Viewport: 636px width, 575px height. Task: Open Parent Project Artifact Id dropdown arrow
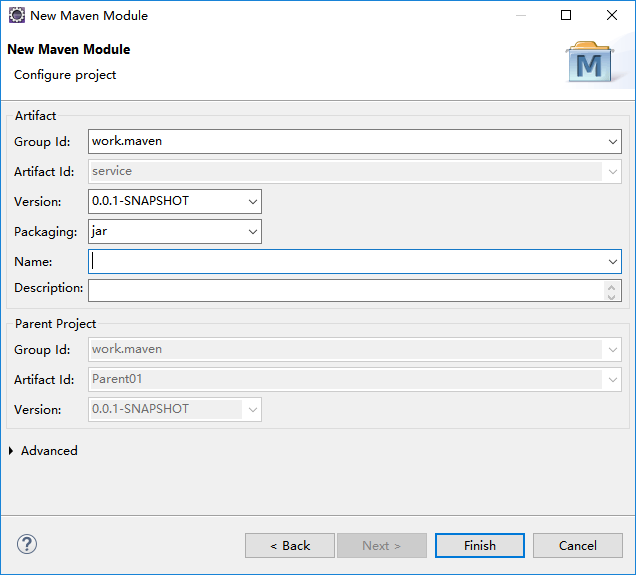click(612, 380)
